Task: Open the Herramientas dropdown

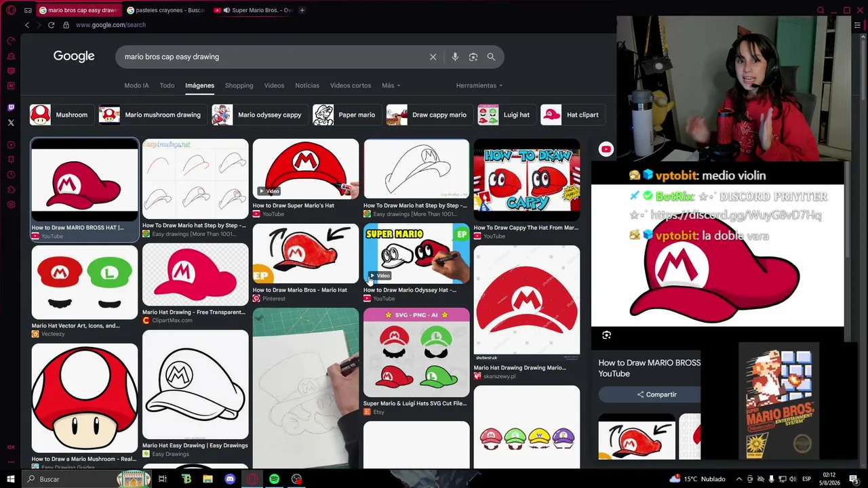Action: pos(479,85)
